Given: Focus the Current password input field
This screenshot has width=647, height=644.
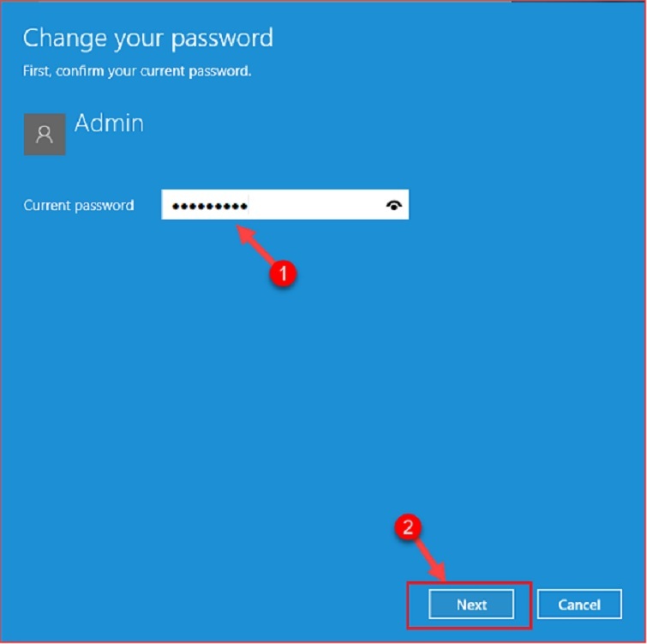Looking at the screenshot, I should pos(285,205).
